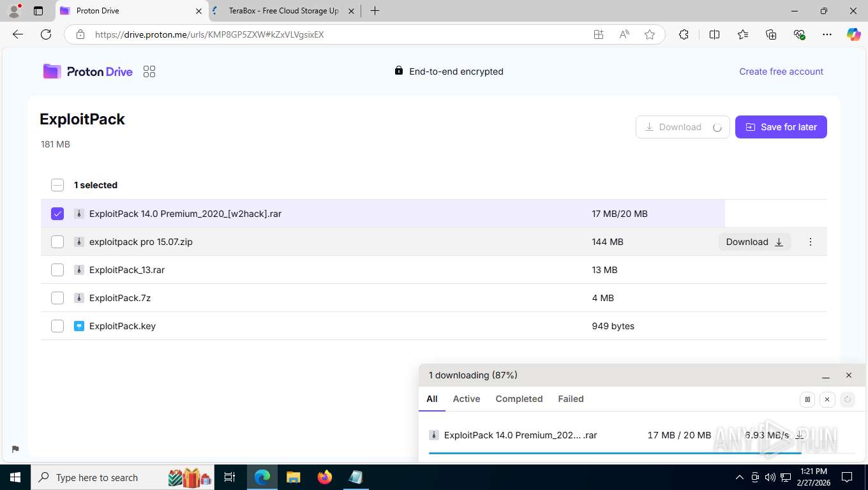Switch to the All transfers tab
This screenshot has height=490, width=868.
[432, 399]
